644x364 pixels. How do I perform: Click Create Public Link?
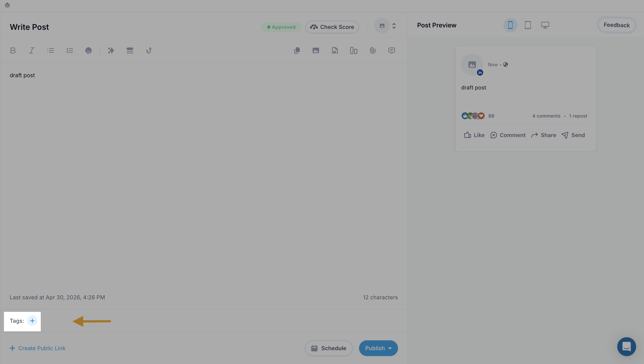click(37, 348)
